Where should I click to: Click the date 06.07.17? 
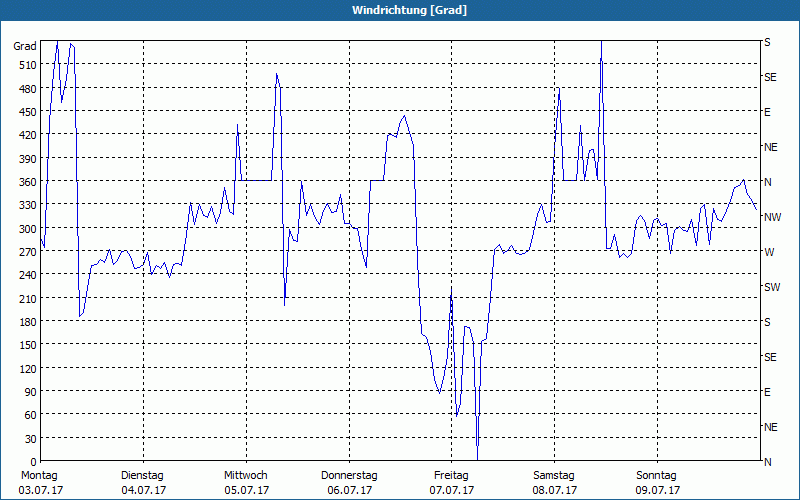pyautogui.click(x=349, y=490)
